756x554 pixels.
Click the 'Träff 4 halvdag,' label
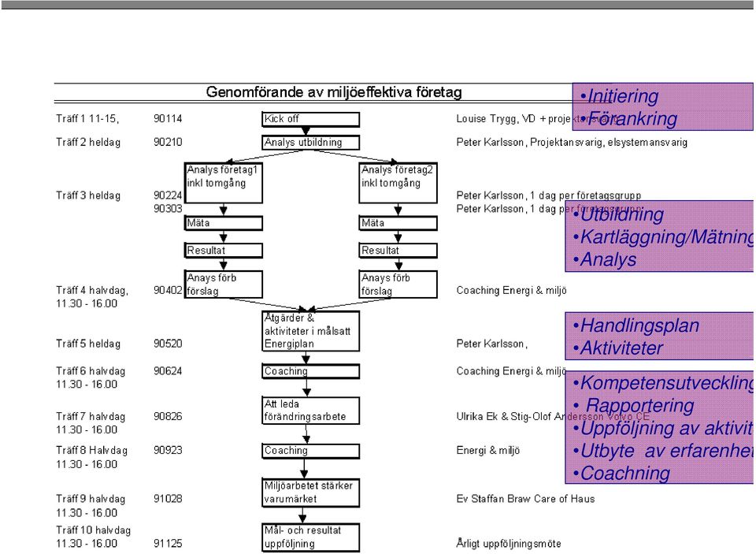click(92, 291)
